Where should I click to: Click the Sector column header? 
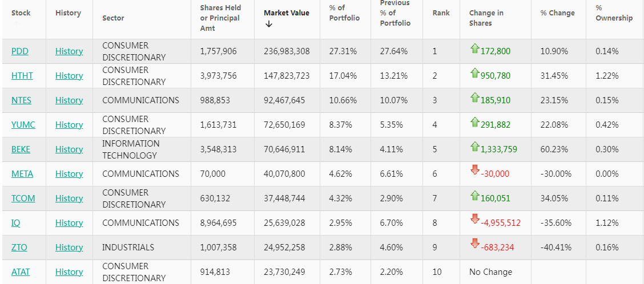click(113, 18)
